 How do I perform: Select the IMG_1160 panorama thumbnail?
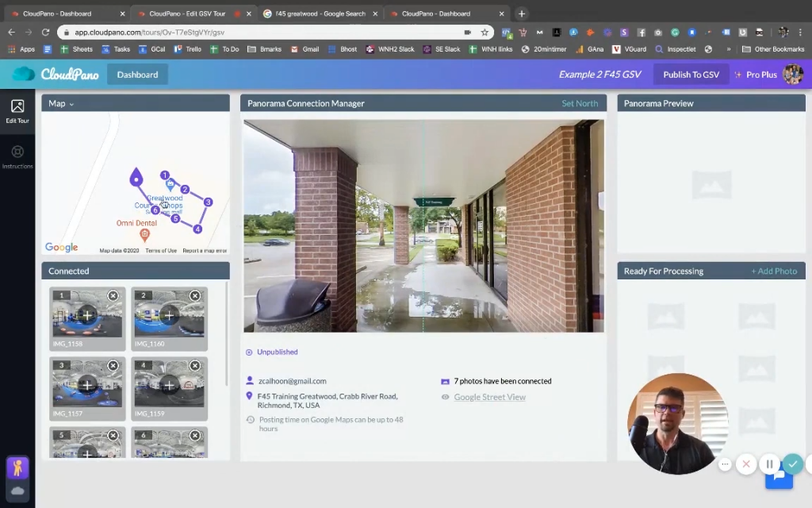click(169, 316)
